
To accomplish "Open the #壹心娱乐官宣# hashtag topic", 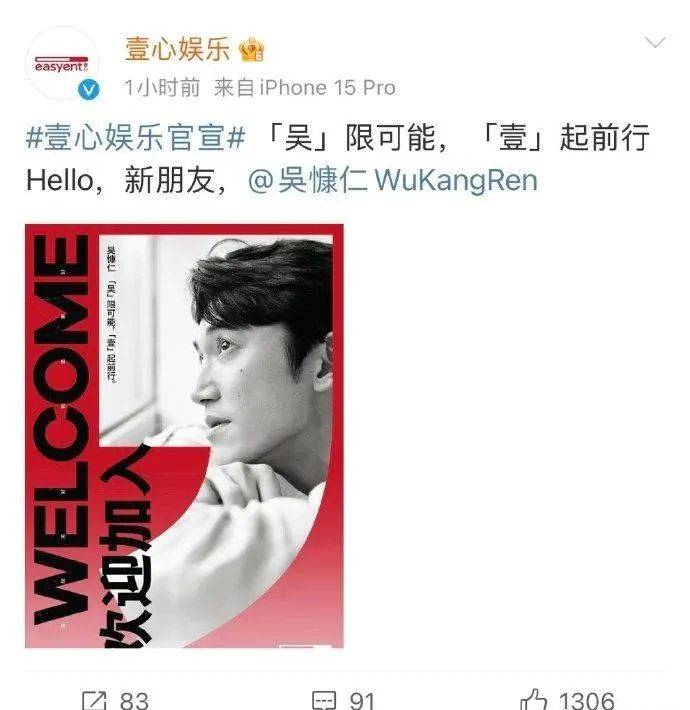I will point(135,138).
